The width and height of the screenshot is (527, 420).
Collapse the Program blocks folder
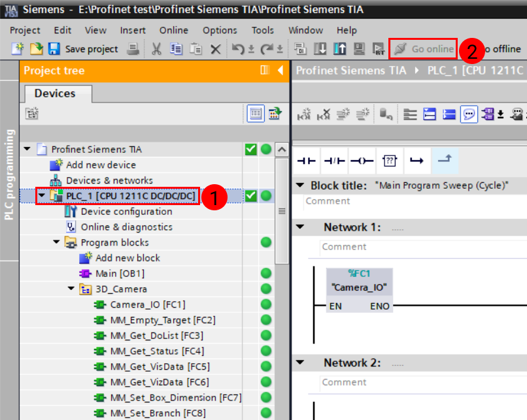(x=57, y=242)
